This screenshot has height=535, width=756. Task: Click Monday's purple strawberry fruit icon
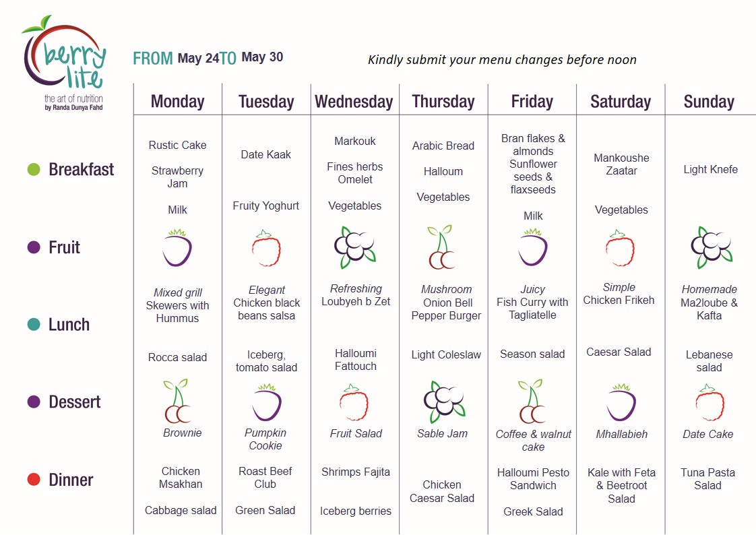pyautogui.click(x=177, y=248)
